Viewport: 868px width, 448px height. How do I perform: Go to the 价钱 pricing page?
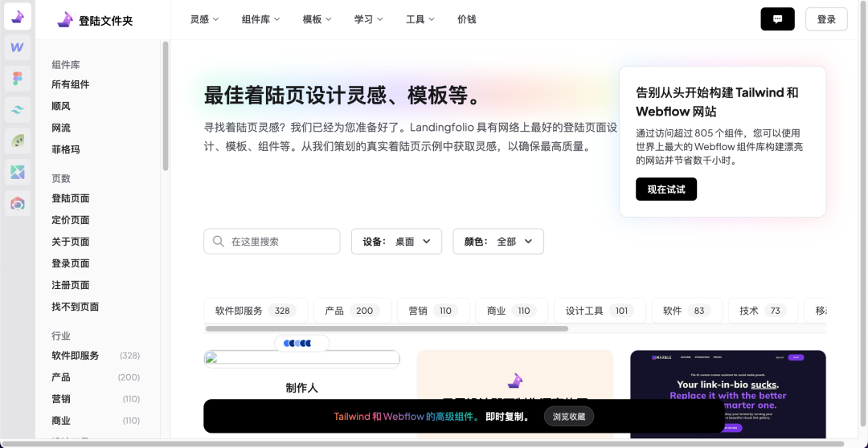[467, 19]
